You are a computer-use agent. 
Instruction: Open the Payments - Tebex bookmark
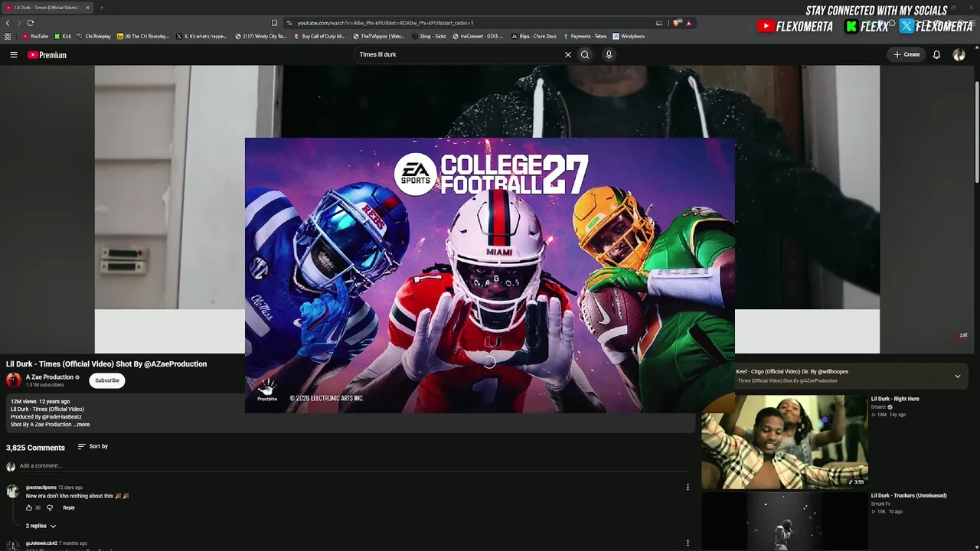(584, 36)
